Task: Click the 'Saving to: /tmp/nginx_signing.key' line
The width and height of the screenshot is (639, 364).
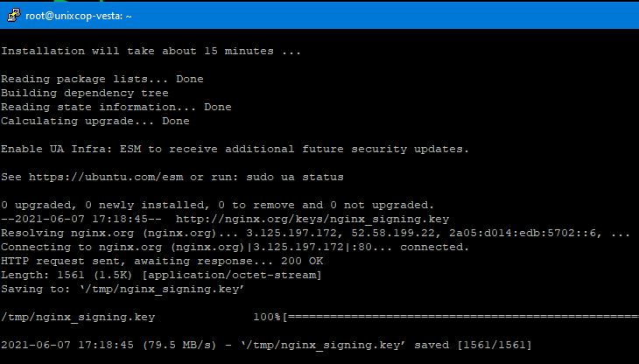Action: coord(123,289)
